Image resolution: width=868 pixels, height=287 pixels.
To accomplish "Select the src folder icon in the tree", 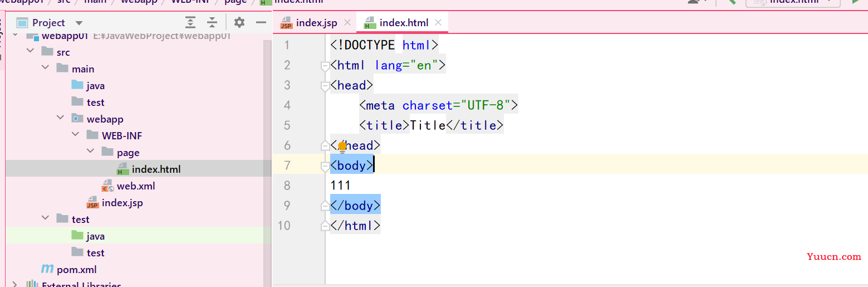I will (x=47, y=52).
